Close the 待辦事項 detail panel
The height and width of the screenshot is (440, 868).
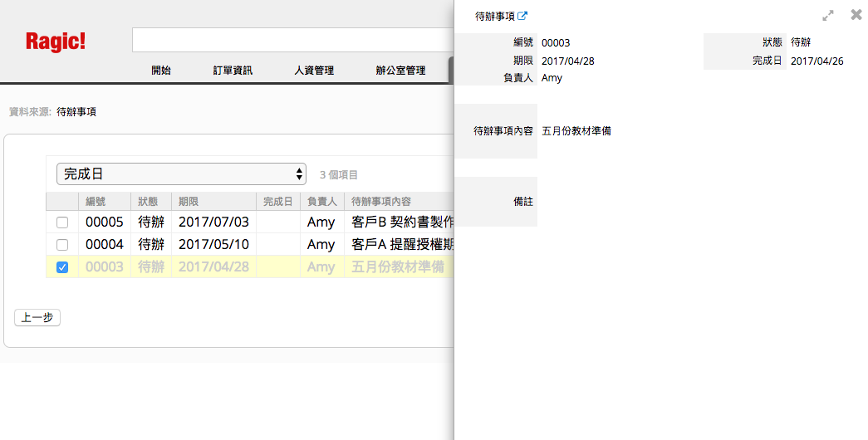(x=856, y=15)
